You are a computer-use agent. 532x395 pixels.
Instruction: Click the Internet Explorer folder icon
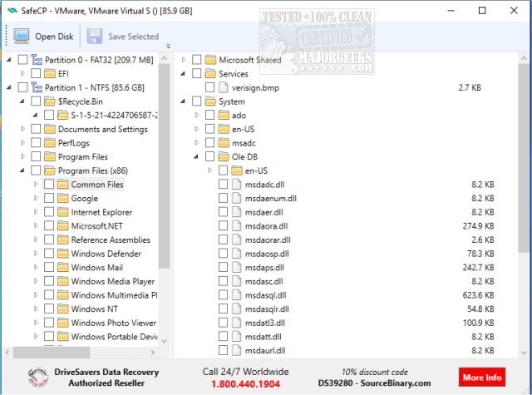click(63, 212)
